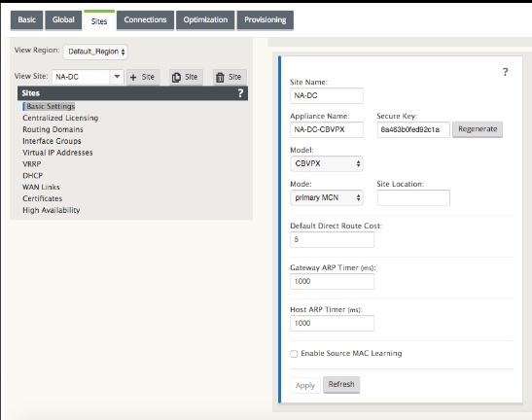
Task: Go to the Optimization tab
Action: pos(205,20)
